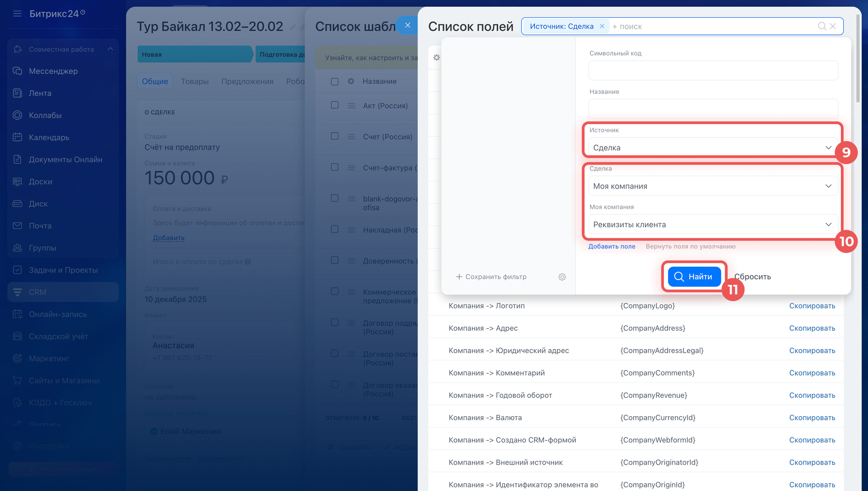
Task: Open the hamburger menu beside the Битрикс24 logo
Action: coord(17,14)
